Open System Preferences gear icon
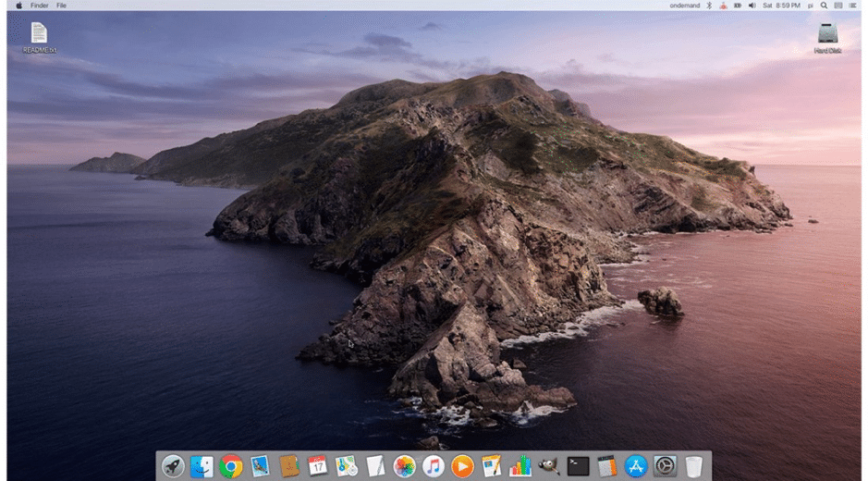Viewport: 868px width, 481px height. pos(665,466)
